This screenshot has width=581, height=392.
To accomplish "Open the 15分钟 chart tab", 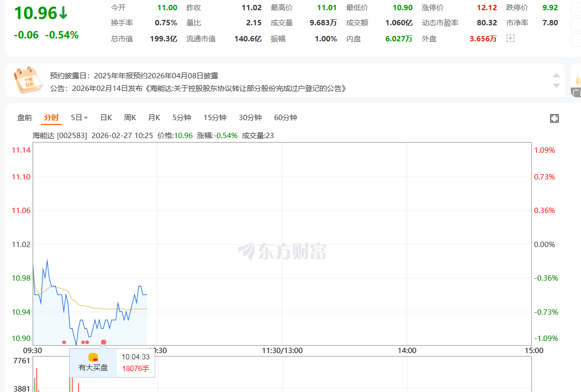I will (x=215, y=117).
